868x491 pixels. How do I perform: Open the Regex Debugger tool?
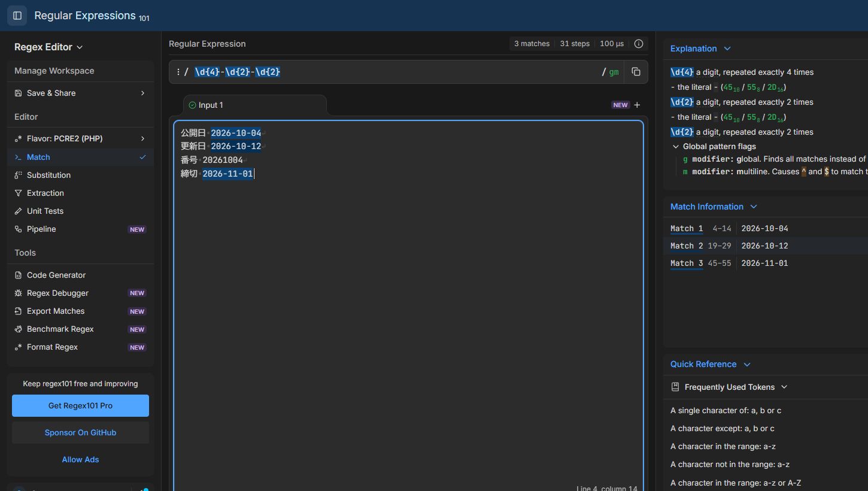pyautogui.click(x=80, y=293)
